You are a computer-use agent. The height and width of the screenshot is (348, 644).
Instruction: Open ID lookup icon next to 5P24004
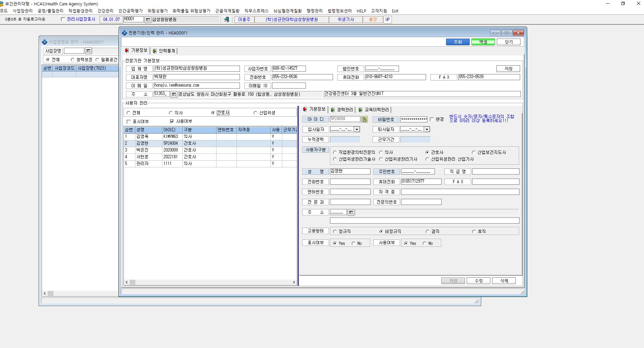(364, 119)
